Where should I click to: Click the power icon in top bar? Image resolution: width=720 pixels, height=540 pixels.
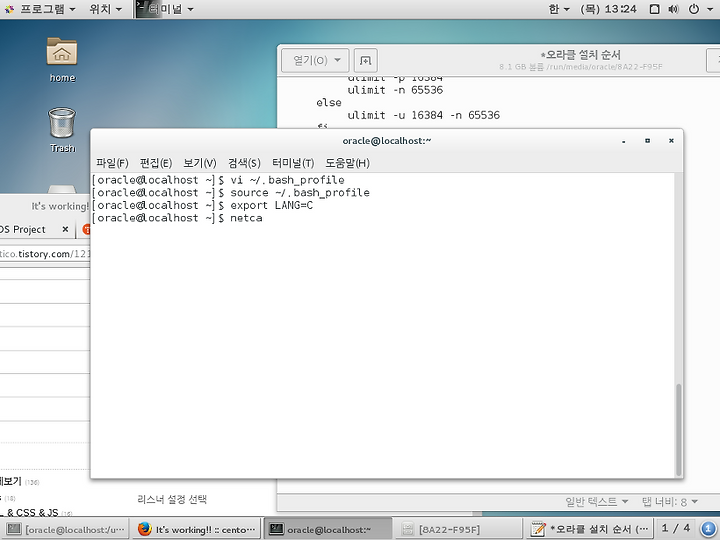694,9
